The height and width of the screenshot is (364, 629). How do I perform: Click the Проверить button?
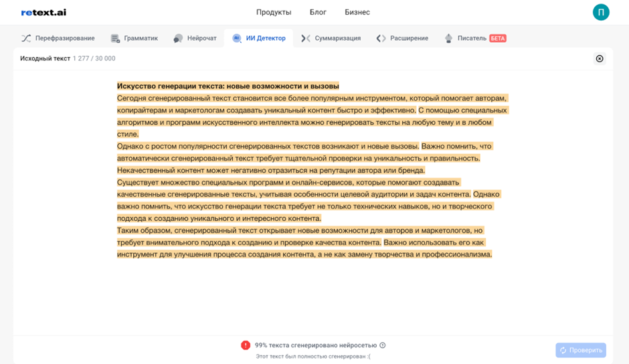coord(581,350)
